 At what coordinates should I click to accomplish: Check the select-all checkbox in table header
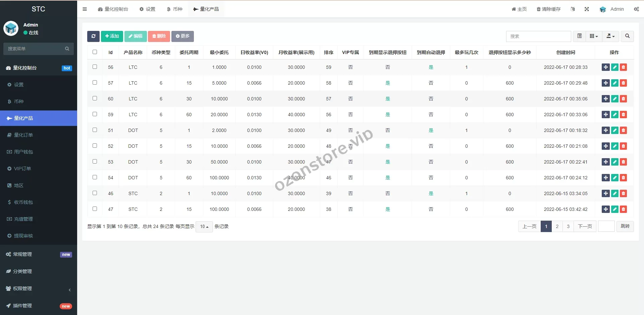[95, 52]
